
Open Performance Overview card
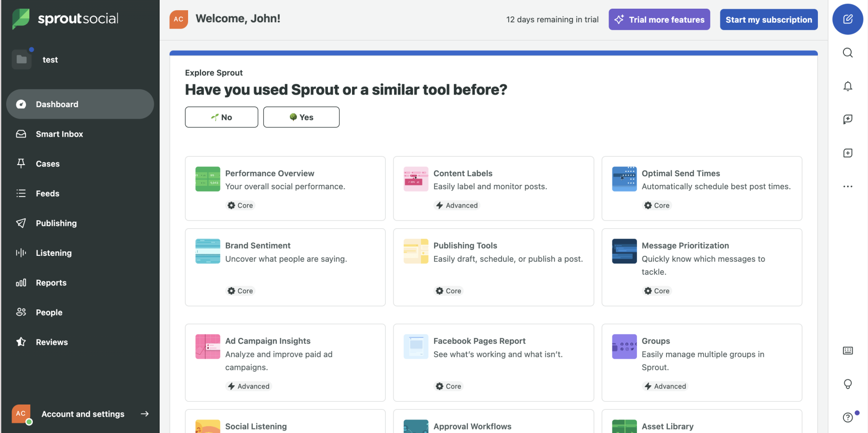(285, 188)
